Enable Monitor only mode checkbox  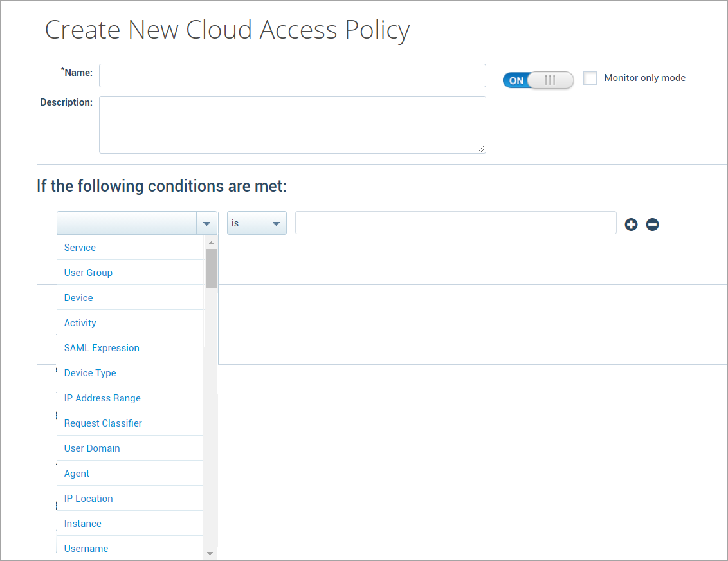590,78
